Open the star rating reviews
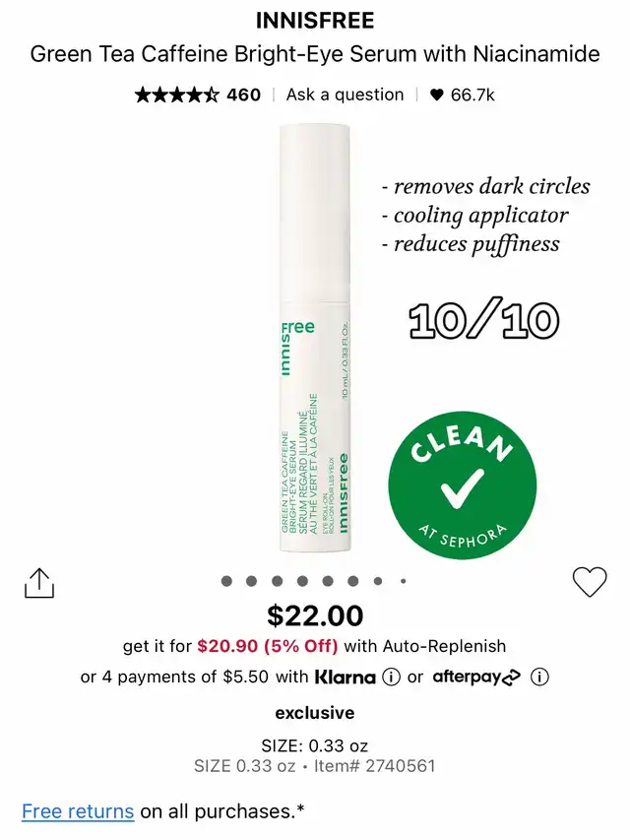Screen dimensions: 630x840 pyautogui.click(x=177, y=96)
